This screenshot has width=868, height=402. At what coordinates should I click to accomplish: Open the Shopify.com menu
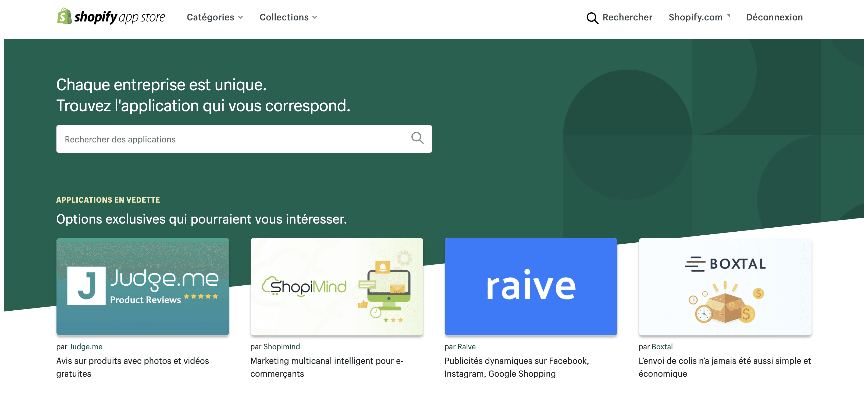[x=695, y=17]
